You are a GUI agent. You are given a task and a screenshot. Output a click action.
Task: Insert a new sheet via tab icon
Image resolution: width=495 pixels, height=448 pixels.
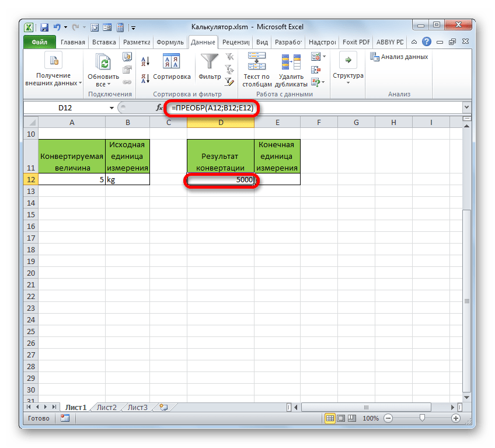click(x=163, y=407)
